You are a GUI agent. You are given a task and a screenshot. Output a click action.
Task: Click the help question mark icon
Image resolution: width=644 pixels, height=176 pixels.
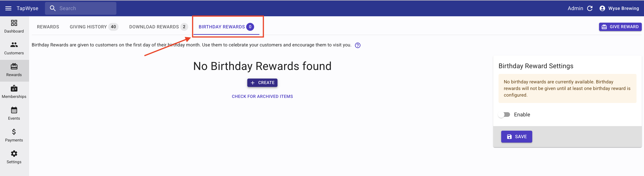coord(357,45)
